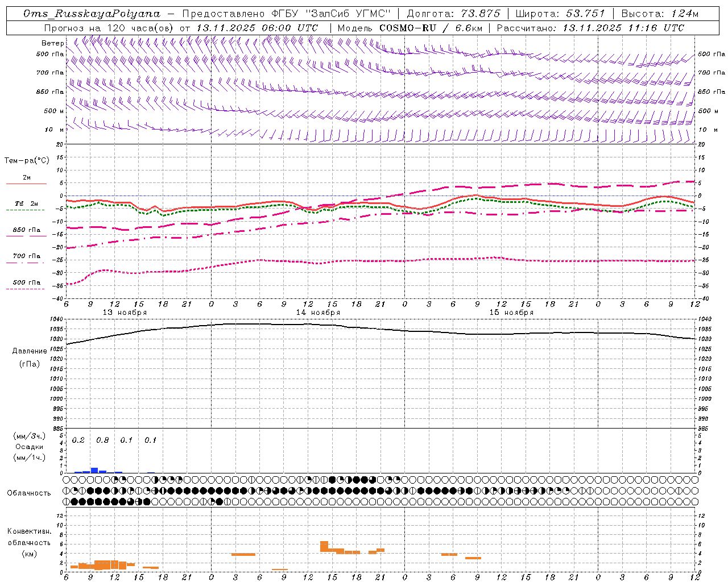Click the date label 13 ноября
The width and height of the screenshot is (728, 582).
pos(125,313)
